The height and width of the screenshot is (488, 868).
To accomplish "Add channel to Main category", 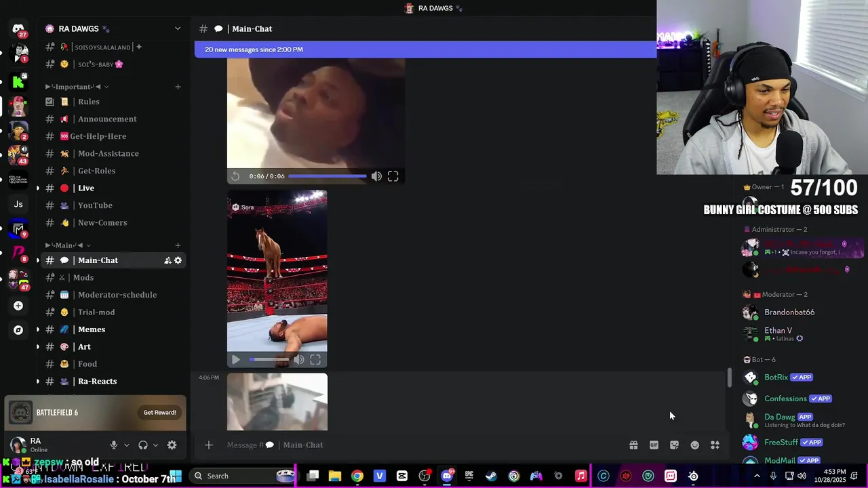I will coord(178,245).
